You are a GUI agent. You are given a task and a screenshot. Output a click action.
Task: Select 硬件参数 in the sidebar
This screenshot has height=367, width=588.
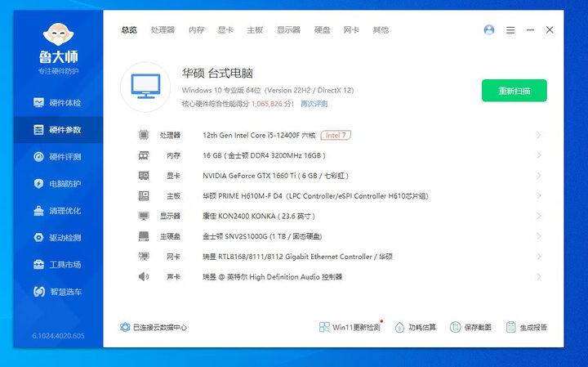tap(58, 130)
